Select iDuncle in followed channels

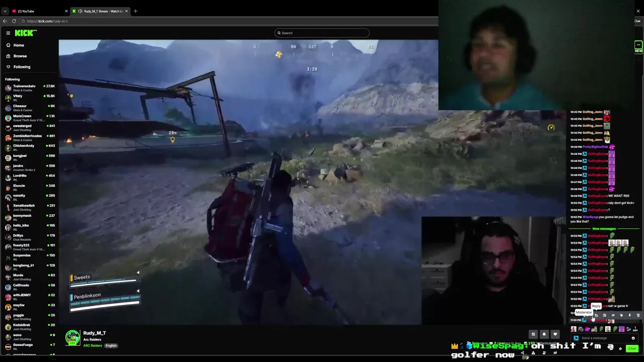[30, 187]
